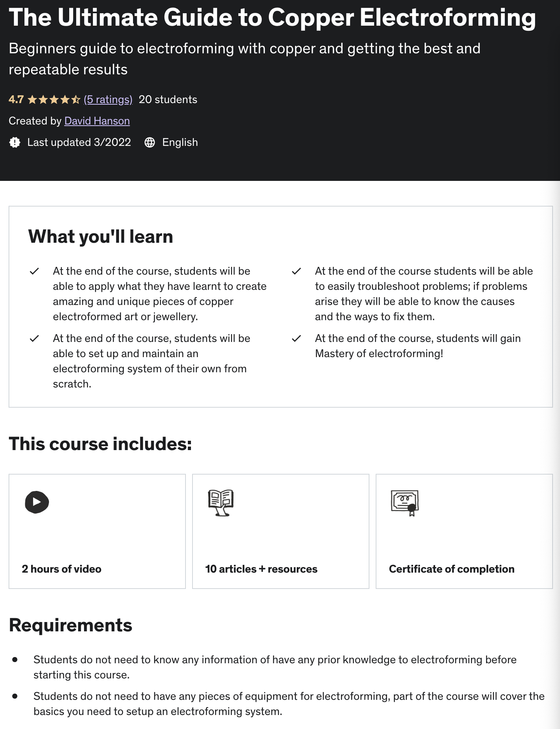Click the checkmark beside troubleshoot problems item
The height and width of the screenshot is (729, 560).
[x=296, y=271]
